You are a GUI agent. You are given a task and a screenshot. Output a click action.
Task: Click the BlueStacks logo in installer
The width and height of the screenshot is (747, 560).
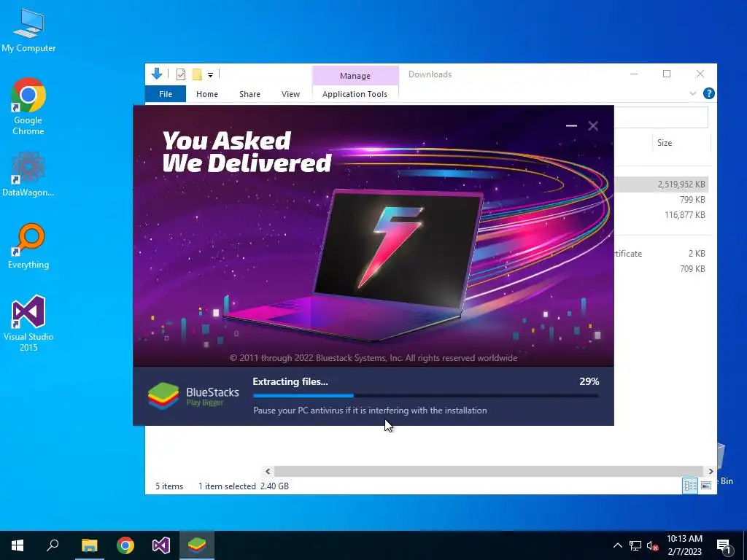point(193,396)
